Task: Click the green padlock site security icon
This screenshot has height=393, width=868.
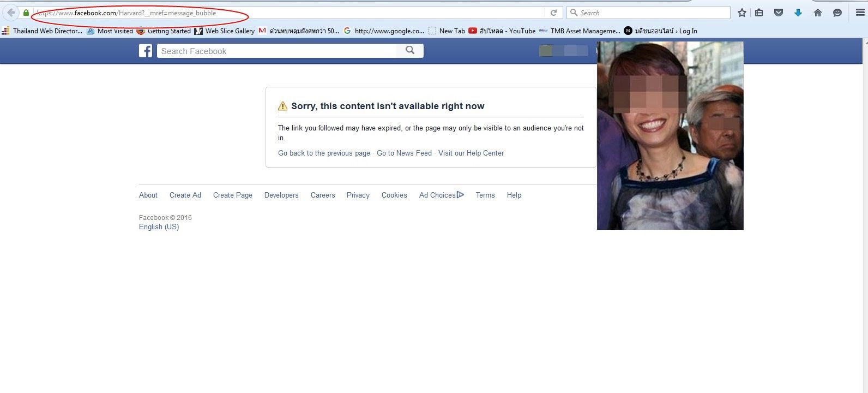Action: (x=26, y=13)
